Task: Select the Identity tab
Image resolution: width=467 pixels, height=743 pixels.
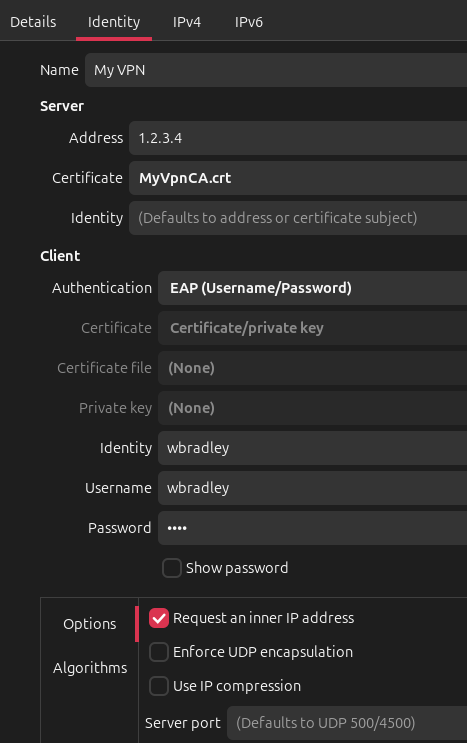Action: [x=114, y=22]
